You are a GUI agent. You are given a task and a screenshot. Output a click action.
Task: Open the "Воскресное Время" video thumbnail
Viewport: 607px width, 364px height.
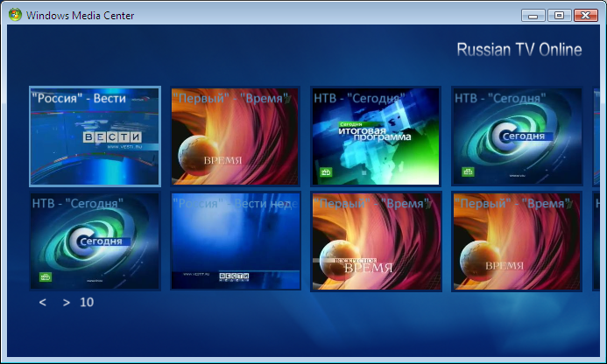(376, 241)
